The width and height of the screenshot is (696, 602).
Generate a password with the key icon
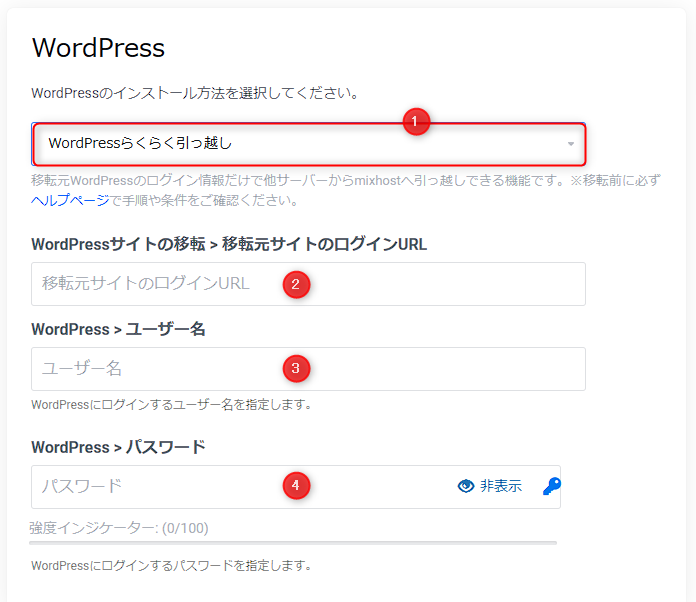[552, 486]
